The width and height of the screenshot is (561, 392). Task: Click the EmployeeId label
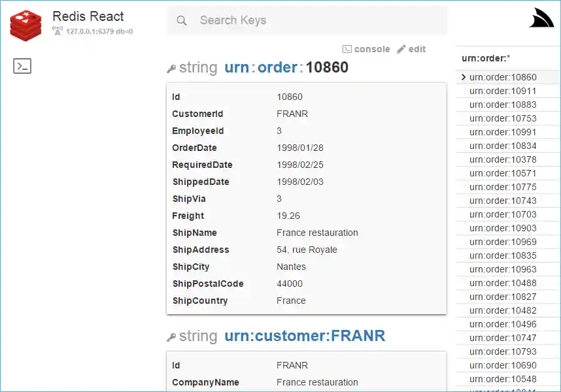tap(198, 131)
